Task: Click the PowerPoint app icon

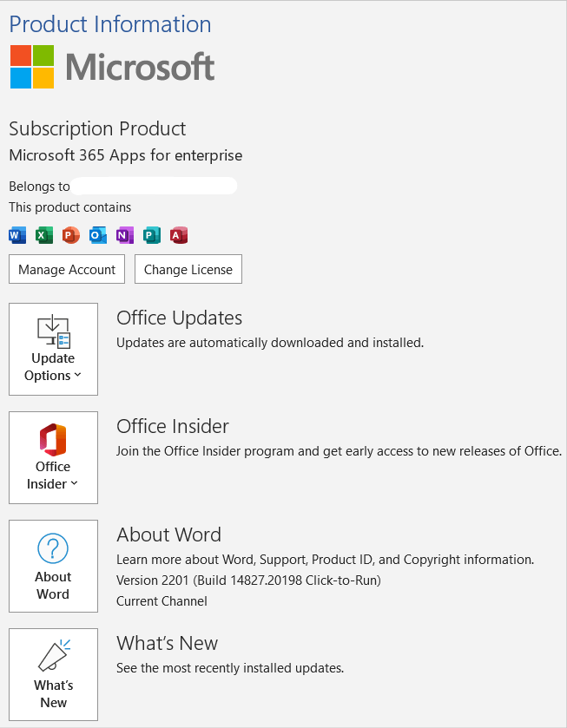Action: point(71,235)
